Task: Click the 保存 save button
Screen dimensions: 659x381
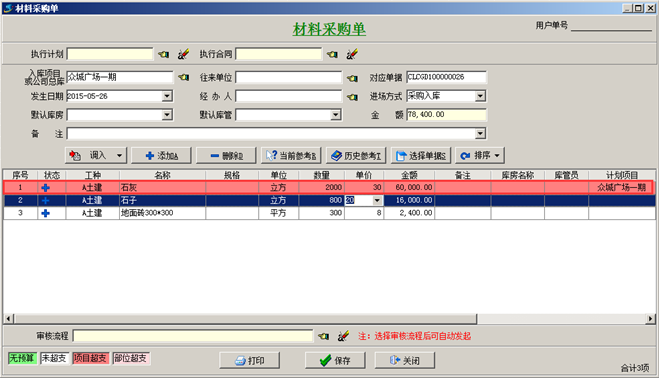Action: point(335,360)
